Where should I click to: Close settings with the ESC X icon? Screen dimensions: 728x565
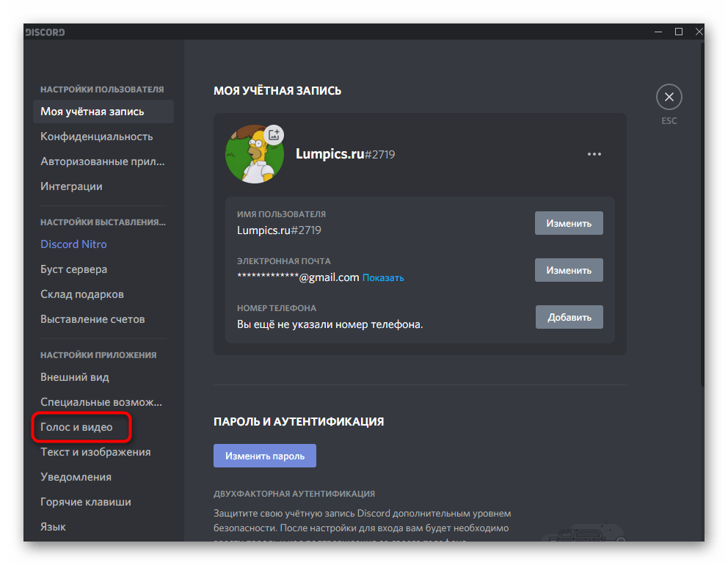coord(669,97)
